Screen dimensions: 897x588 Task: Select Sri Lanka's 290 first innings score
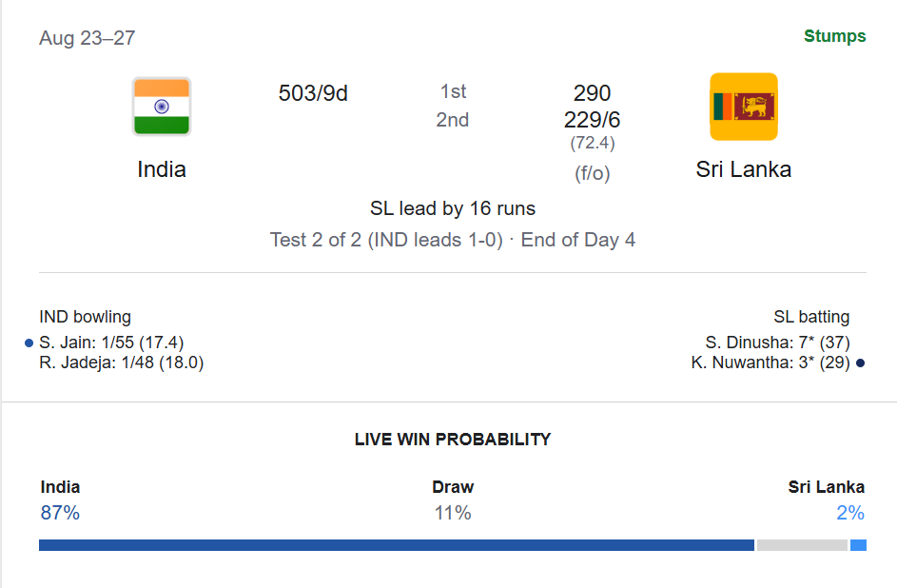click(x=592, y=92)
